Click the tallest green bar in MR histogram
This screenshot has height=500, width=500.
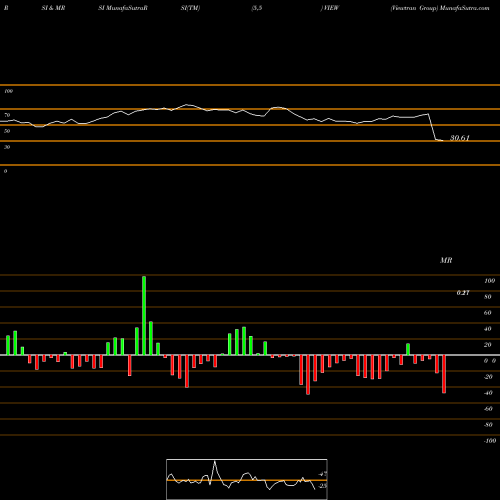pyautogui.click(x=144, y=315)
